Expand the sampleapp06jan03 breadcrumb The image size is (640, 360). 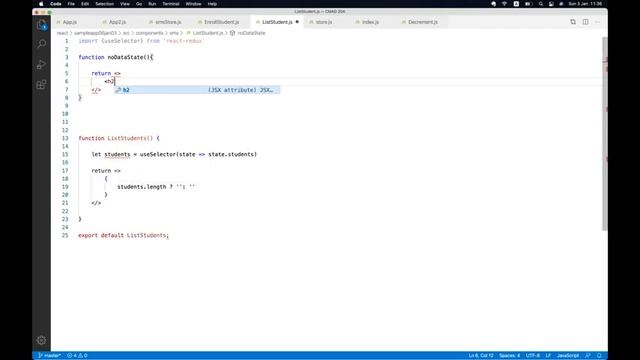coord(95,33)
